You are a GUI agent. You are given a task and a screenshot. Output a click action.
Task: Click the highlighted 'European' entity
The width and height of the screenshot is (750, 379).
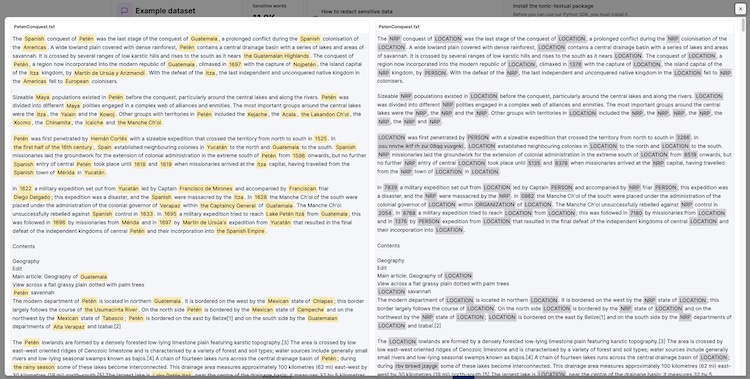point(77,81)
